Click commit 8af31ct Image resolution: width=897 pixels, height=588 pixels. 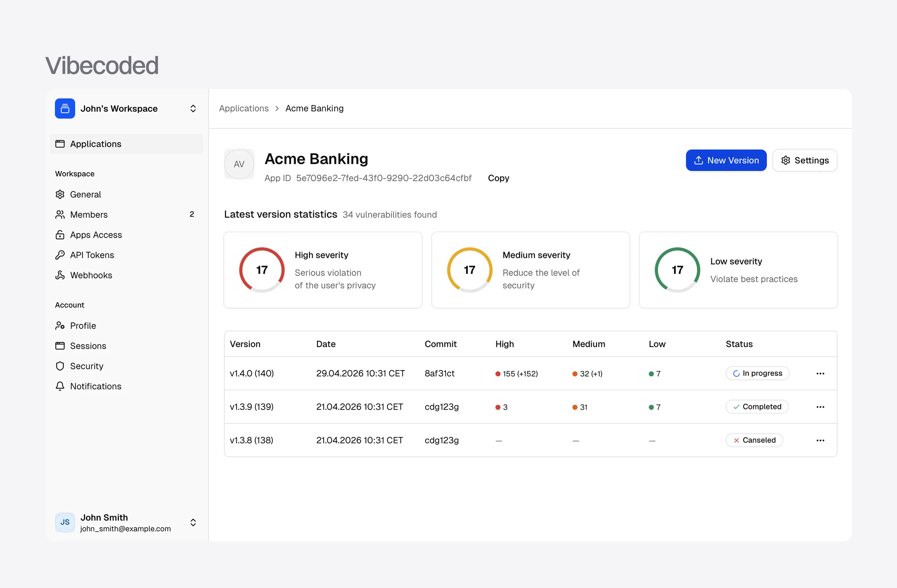pyautogui.click(x=439, y=373)
